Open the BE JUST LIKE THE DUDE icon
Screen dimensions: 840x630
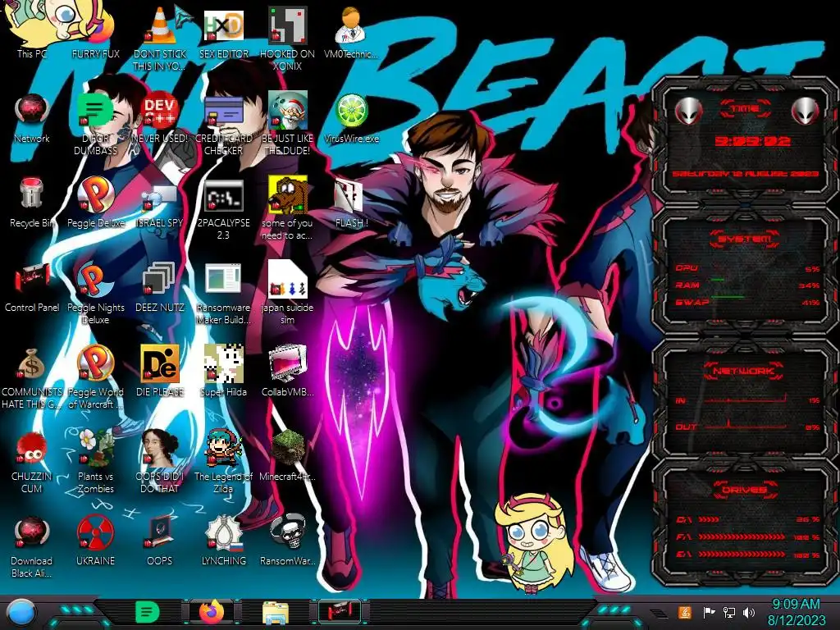point(287,123)
